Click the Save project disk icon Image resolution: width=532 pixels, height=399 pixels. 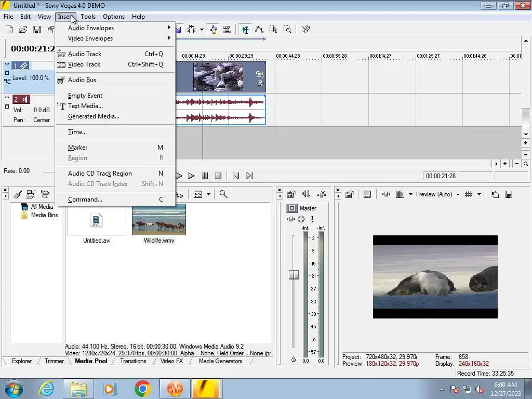(37, 30)
